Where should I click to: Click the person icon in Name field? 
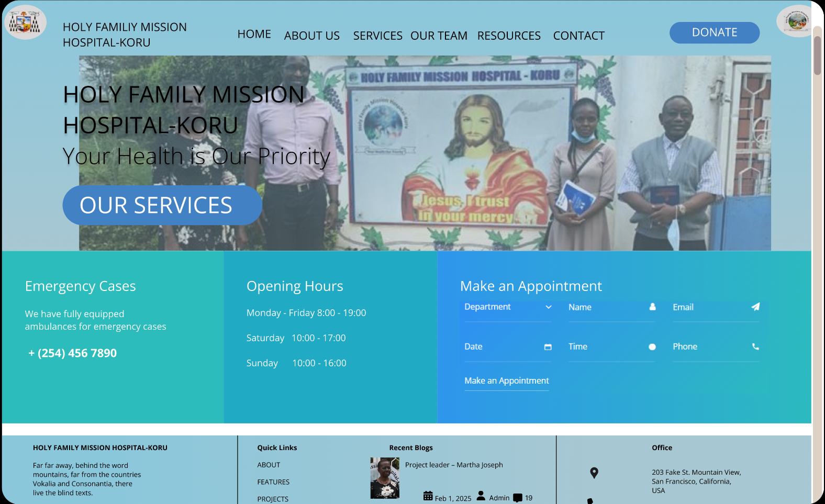point(652,307)
